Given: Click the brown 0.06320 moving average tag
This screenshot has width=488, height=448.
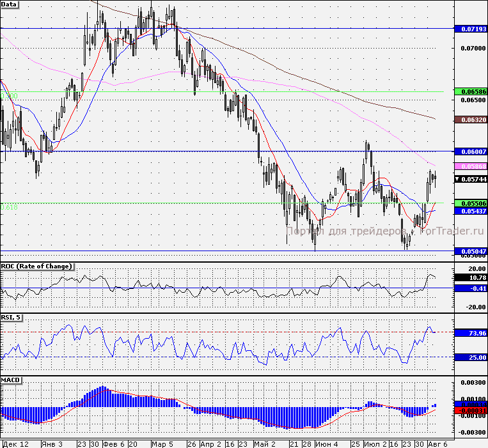Looking at the screenshot, I should pyautogui.click(x=471, y=120).
